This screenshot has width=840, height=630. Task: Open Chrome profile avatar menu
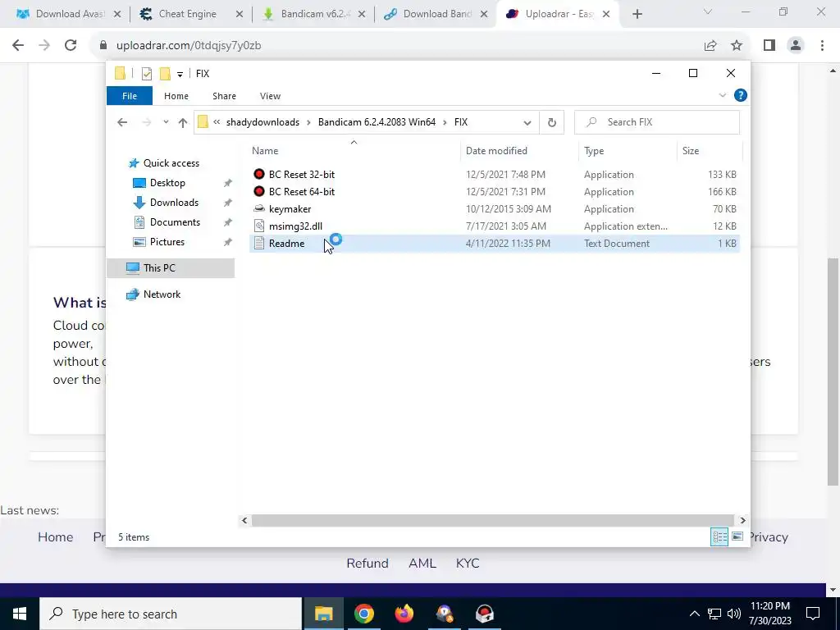pyautogui.click(x=796, y=46)
